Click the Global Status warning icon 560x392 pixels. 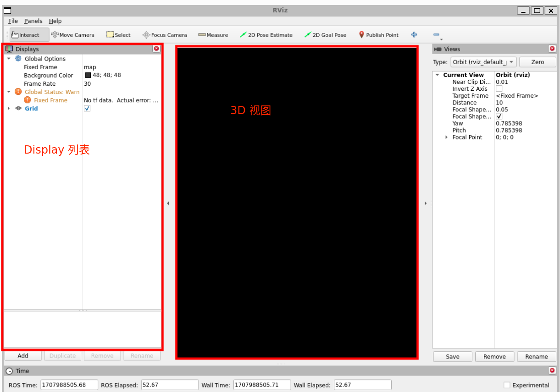click(18, 92)
